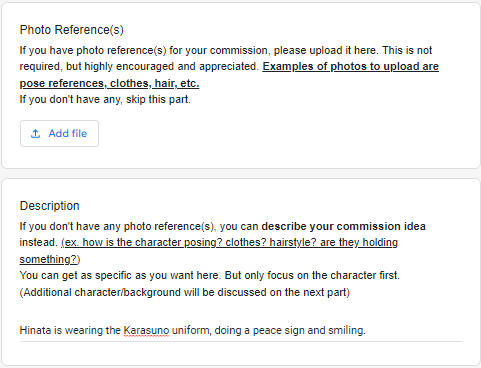Place cursor after smiling in the answer
Screen dimensions: 481x368
click(x=366, y=331)
